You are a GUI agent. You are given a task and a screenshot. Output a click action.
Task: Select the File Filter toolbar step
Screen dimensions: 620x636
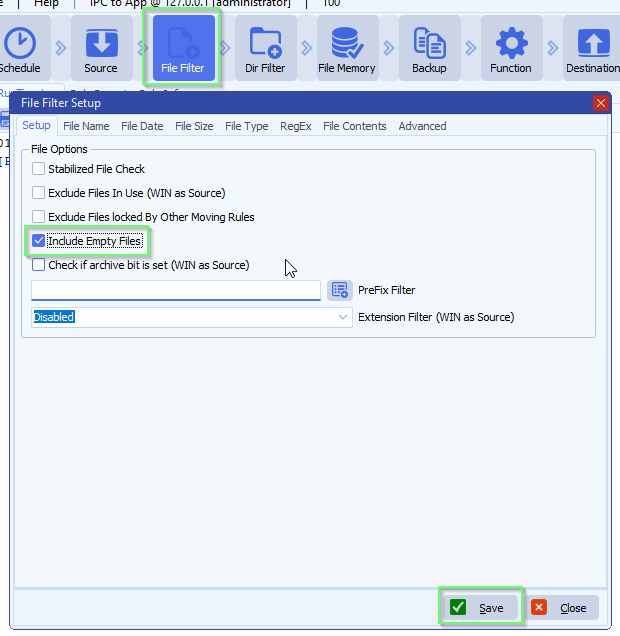click(x=184, y=48)
